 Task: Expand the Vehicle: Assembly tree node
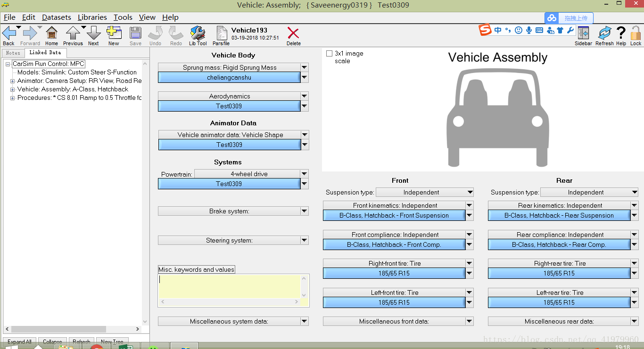(x=12, y=89)
